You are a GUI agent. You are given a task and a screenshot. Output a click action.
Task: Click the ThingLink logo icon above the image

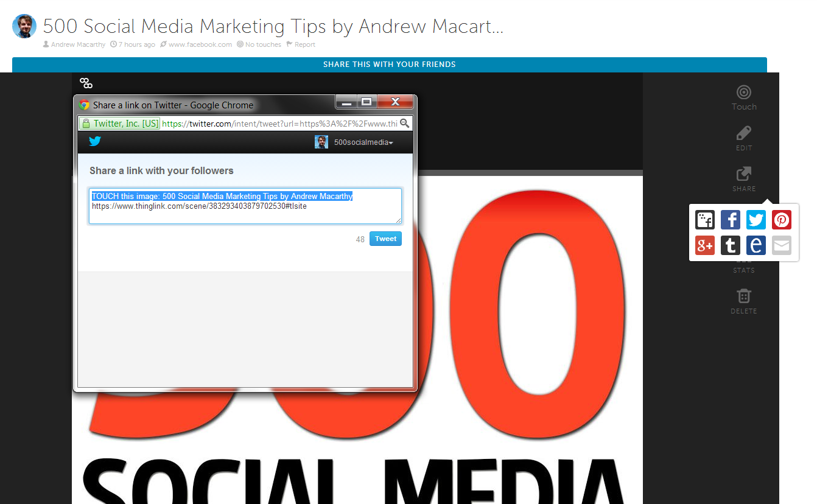86,83
